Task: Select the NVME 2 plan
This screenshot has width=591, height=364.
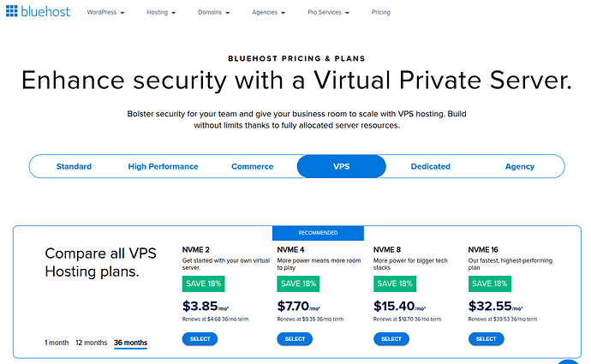Action: click(x=199, y=339)
